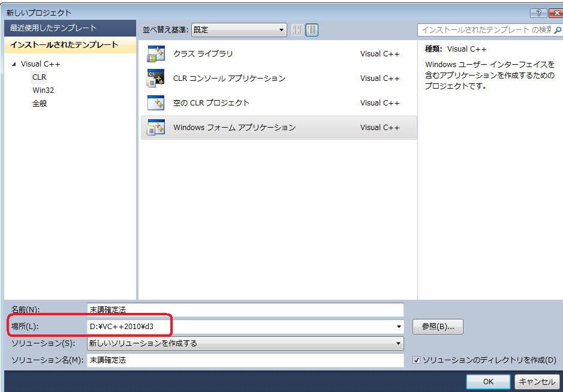The width and height of the screenshot is (563, 392).
Task: Select CLR コンソール アプリケーション template name
Action: 229,79
